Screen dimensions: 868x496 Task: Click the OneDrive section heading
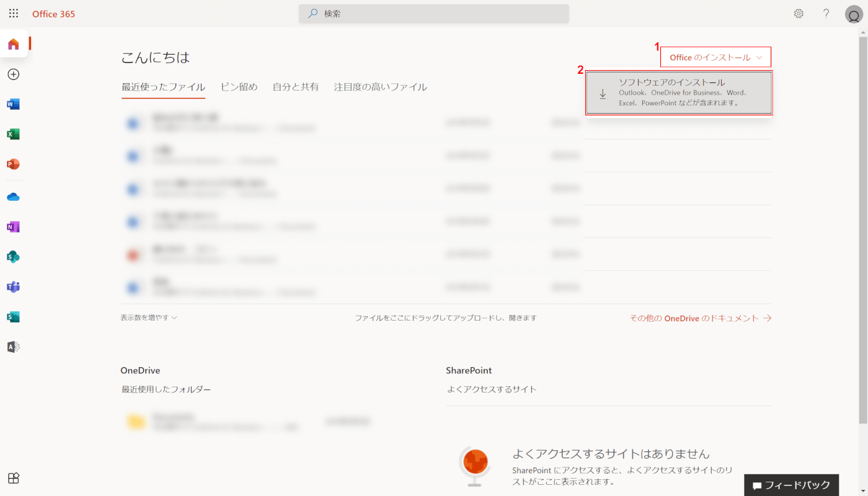coord(140,370)
